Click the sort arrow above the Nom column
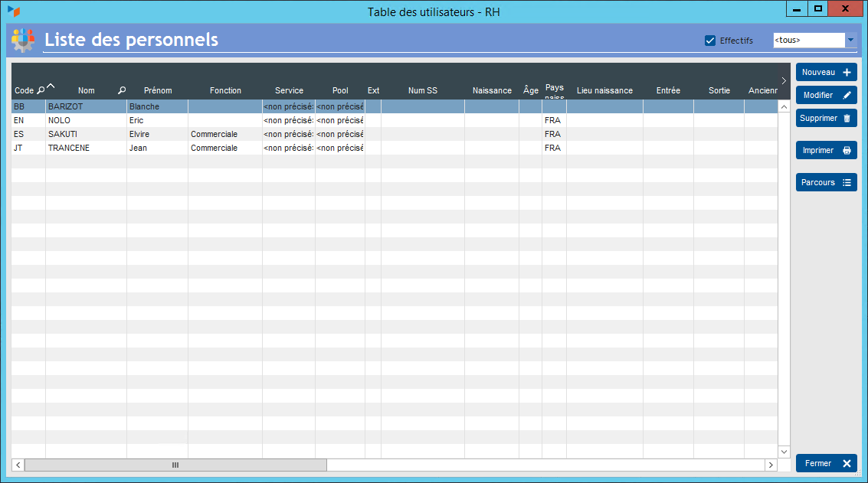 tap(51, 85)
